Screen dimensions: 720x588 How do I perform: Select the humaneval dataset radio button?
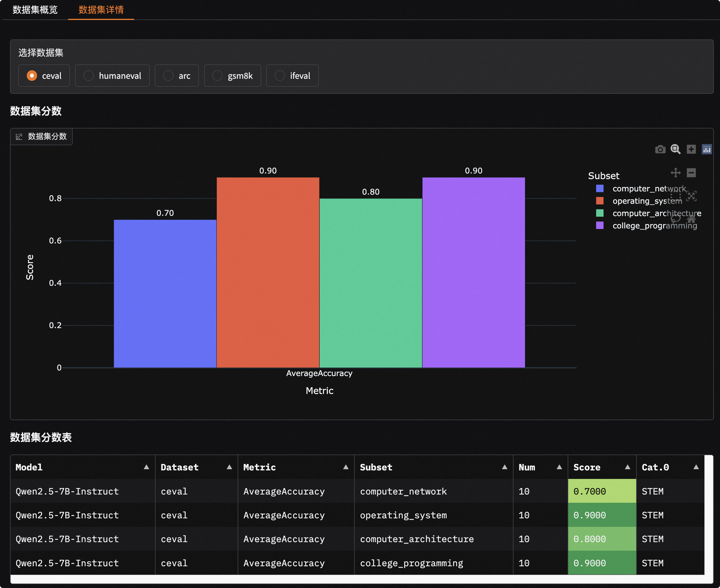tap(89, 76)
